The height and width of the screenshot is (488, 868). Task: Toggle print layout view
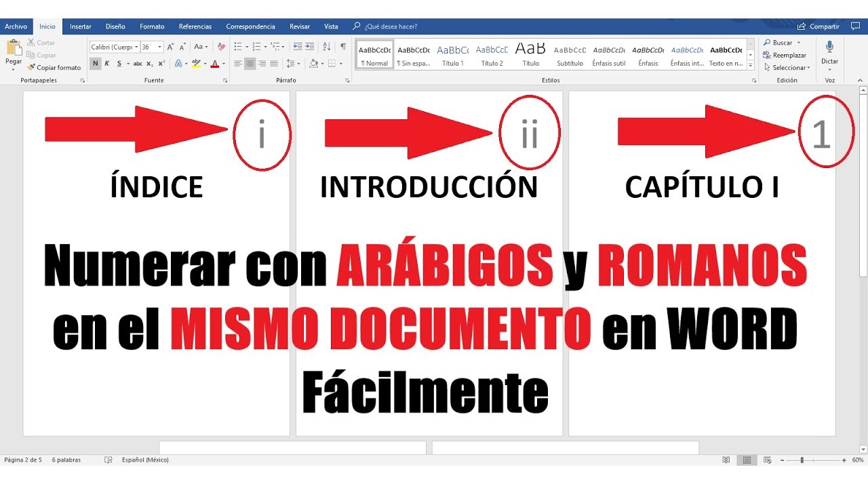pos(747,460)
